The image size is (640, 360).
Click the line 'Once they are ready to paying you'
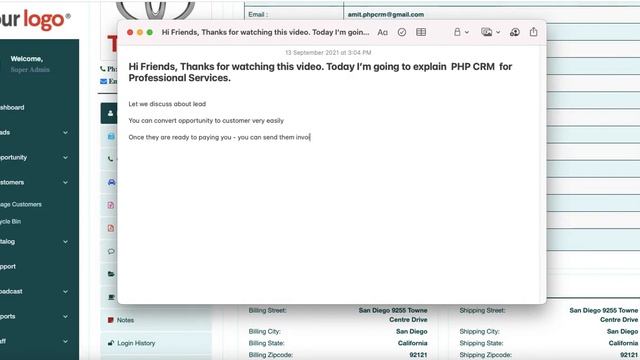[219, 138]
